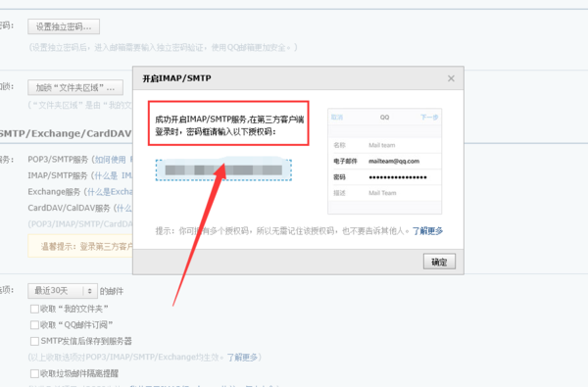Open the 了解更多 link in dialog hint
Image resolution: width=588 pixels, height=387 pixels.
(x=427, y=231)
